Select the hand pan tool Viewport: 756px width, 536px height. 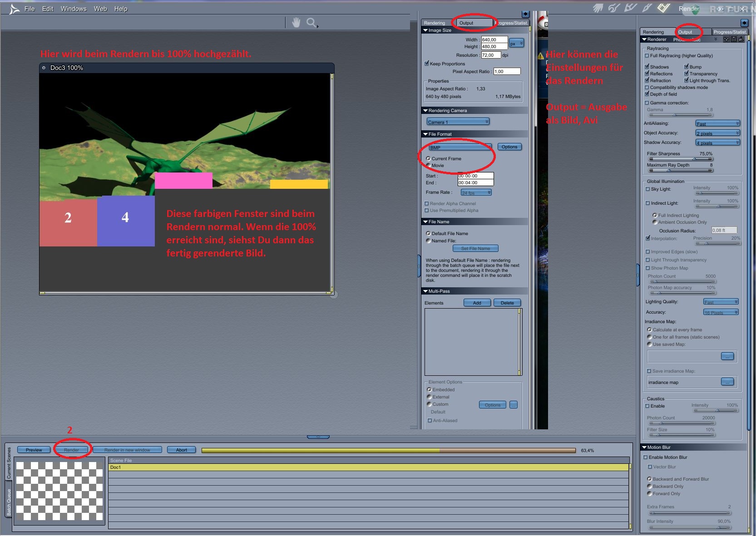pyautogui.click(x=296, y=22)
